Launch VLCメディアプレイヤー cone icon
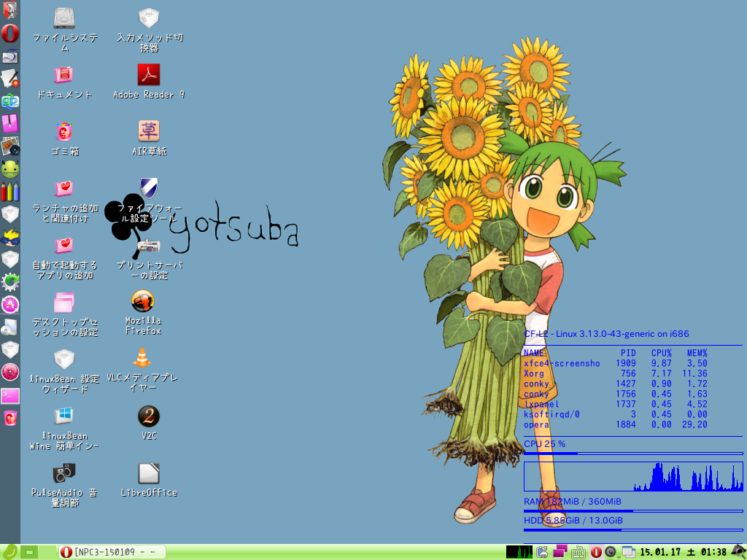The height and width of the screenshot is (560, 747). point(142,357)
